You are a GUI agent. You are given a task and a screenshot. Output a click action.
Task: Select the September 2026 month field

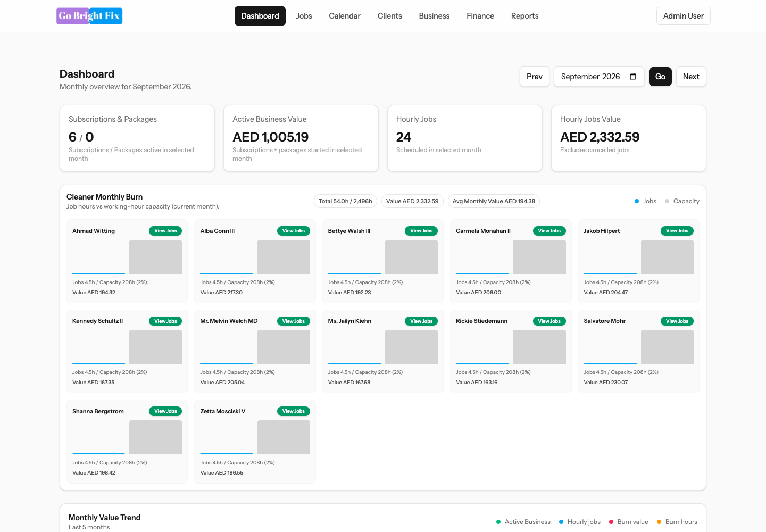[x=599, y=77]
